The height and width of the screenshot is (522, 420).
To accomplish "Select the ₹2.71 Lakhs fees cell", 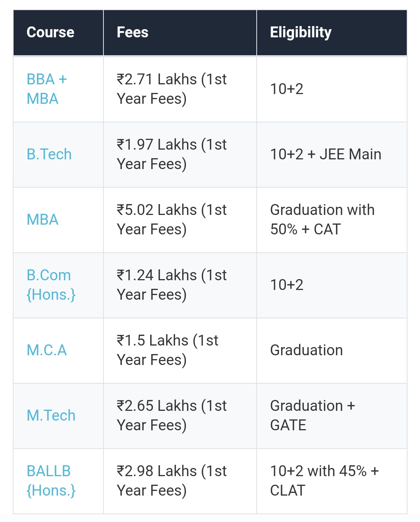I will tap(171, 89).
